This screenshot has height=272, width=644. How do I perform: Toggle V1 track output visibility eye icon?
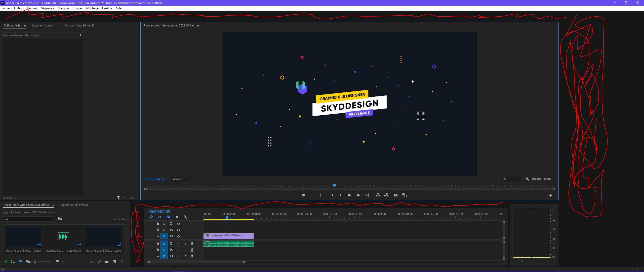(179, 236)
